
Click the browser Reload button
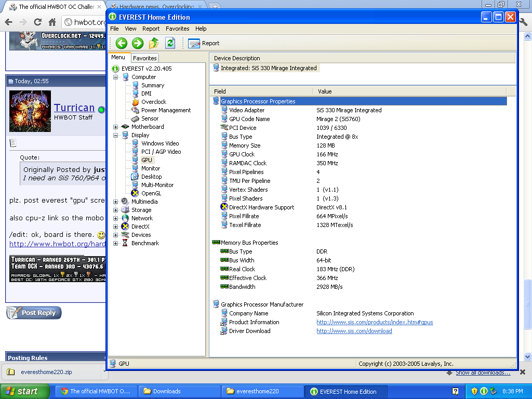pos(37,22)
